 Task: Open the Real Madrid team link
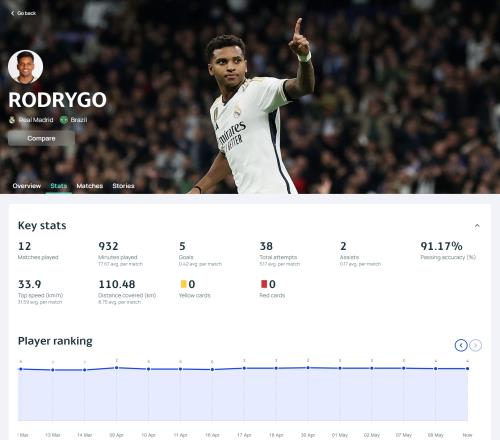36,120
